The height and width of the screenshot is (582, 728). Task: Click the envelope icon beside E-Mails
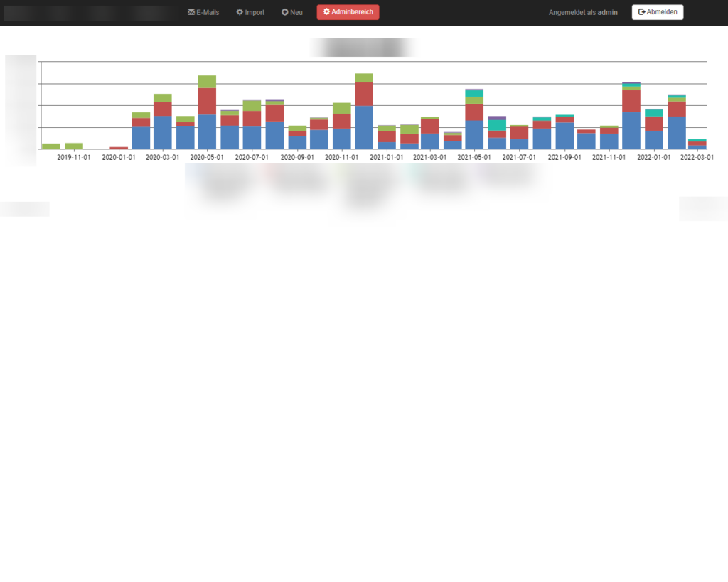click(191, 12)
